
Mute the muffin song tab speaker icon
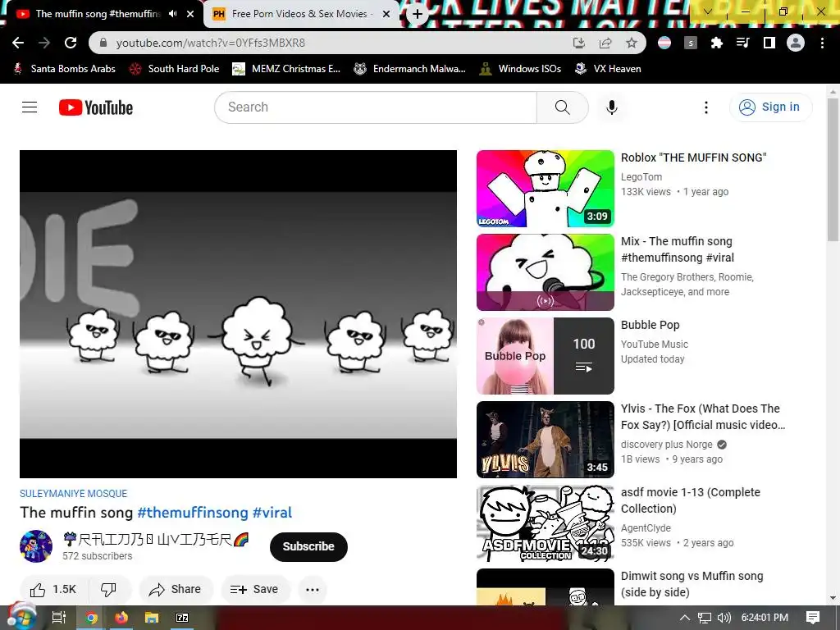(x=172, y=14)
